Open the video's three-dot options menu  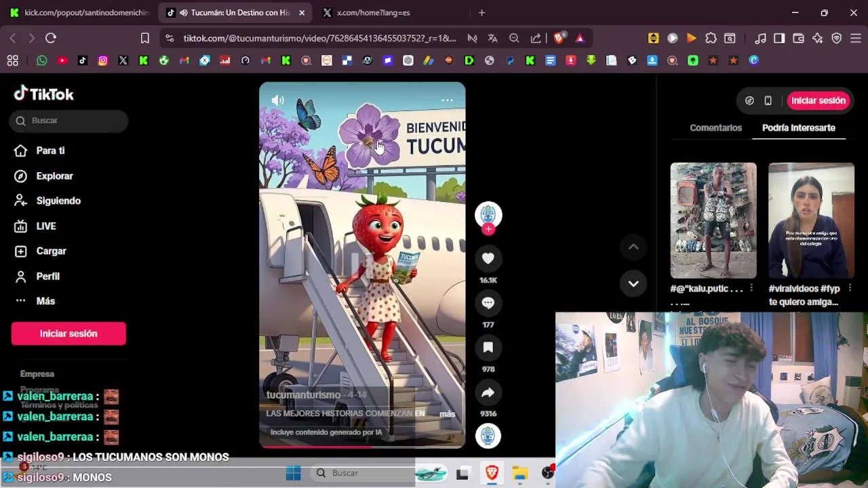[447, 100]
